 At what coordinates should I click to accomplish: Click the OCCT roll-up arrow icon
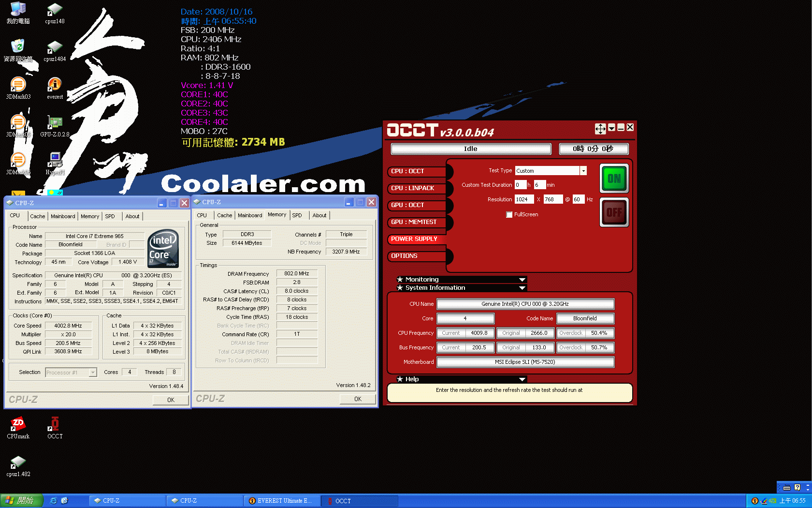tap(612, 128)
